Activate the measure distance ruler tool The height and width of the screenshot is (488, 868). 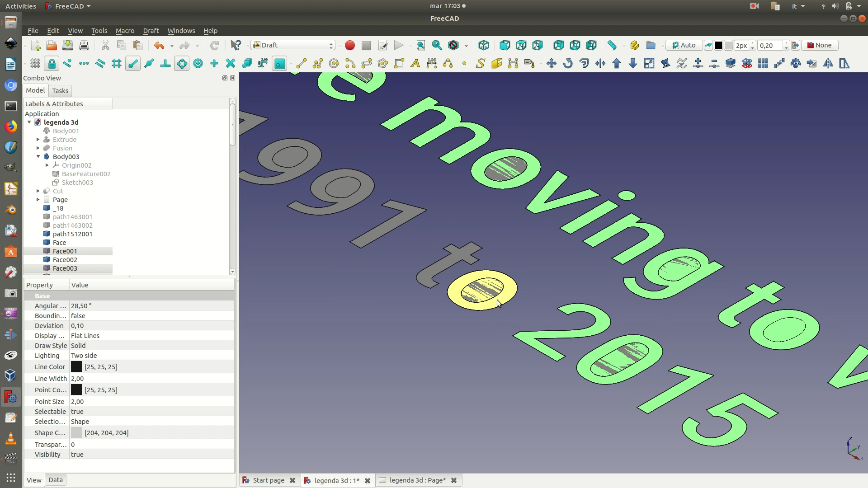click(x=612, y=45)
